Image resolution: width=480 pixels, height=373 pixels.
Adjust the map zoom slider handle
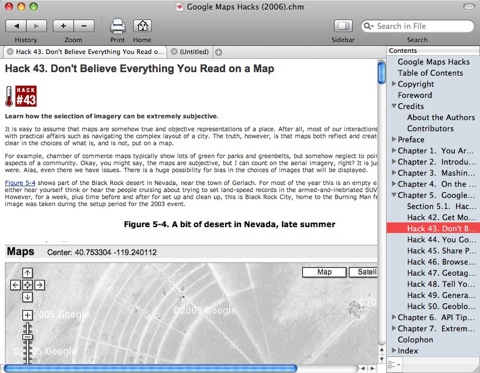tap(27, 337)
